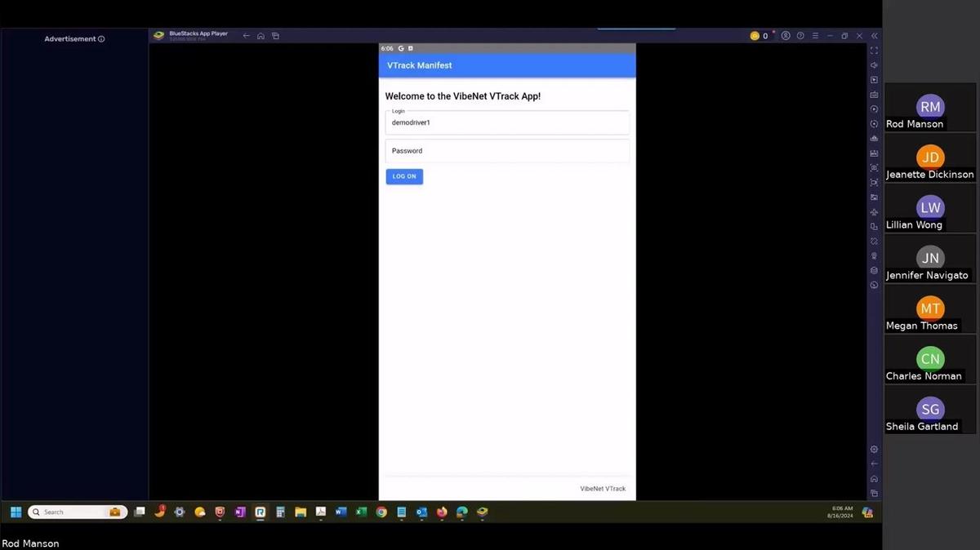
Task: Open BlueStacks settings via the sidebar gear icon
Action: 874,449
